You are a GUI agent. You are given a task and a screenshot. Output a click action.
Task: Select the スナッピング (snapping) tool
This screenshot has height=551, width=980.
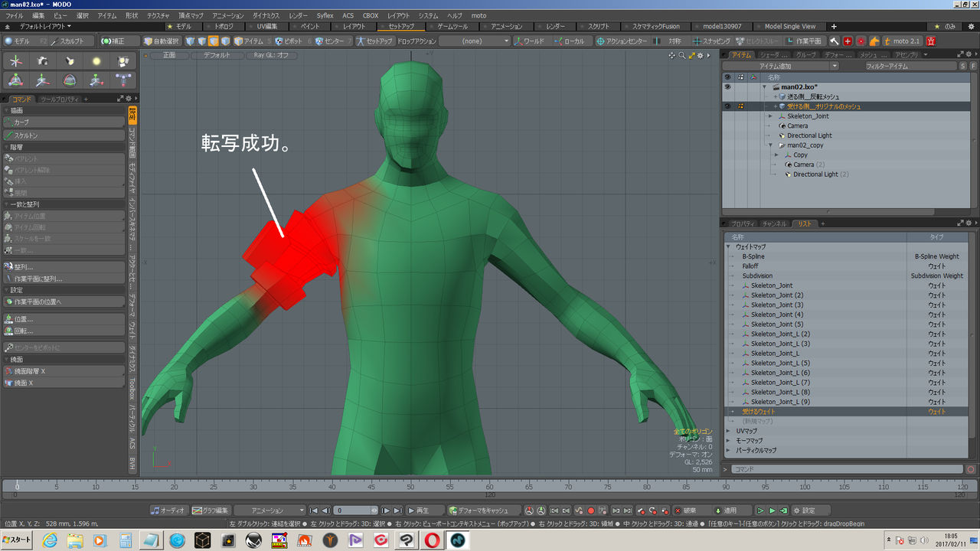point(710,41)
